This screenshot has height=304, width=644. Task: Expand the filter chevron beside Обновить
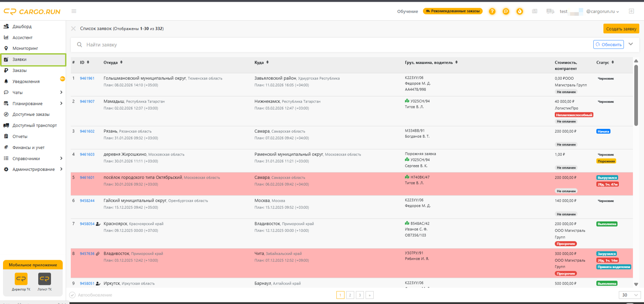point(631,44)
